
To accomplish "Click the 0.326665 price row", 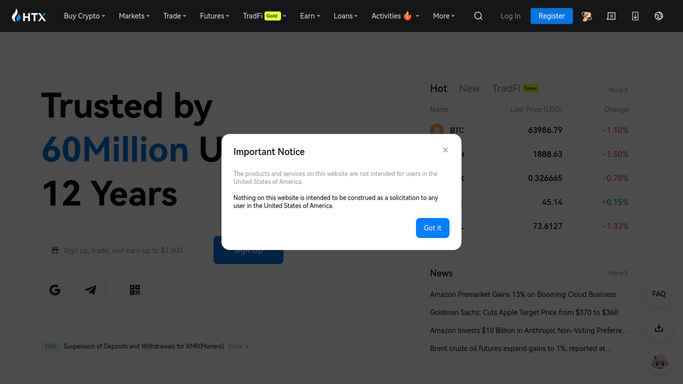I will pos(545,178).
